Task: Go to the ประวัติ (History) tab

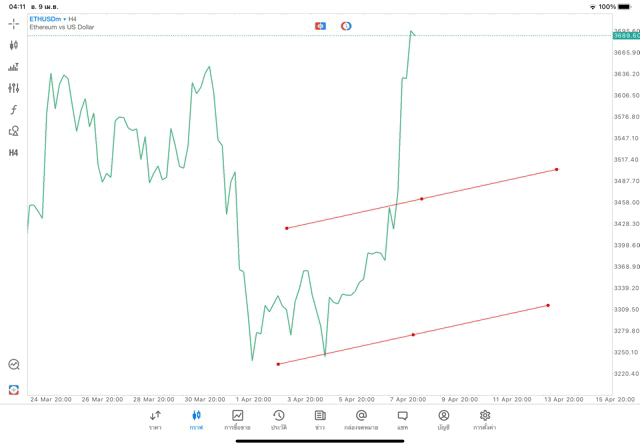Action: 278,419
